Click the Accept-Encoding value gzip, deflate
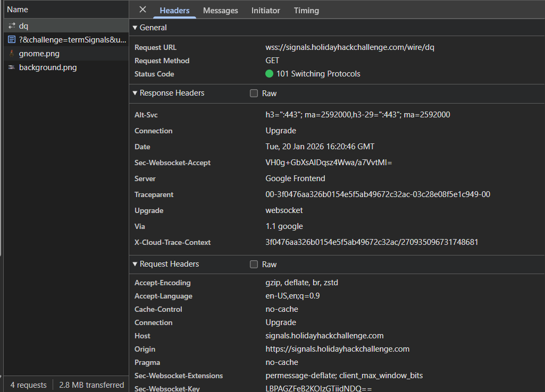 [301, 283]
